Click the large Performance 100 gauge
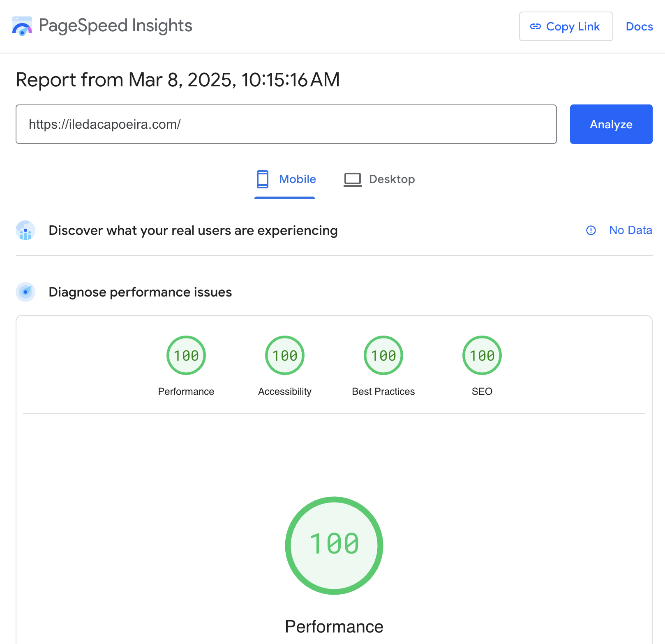Image resolution: width=665 pixels, height=644 pixels. coord(334,546)
